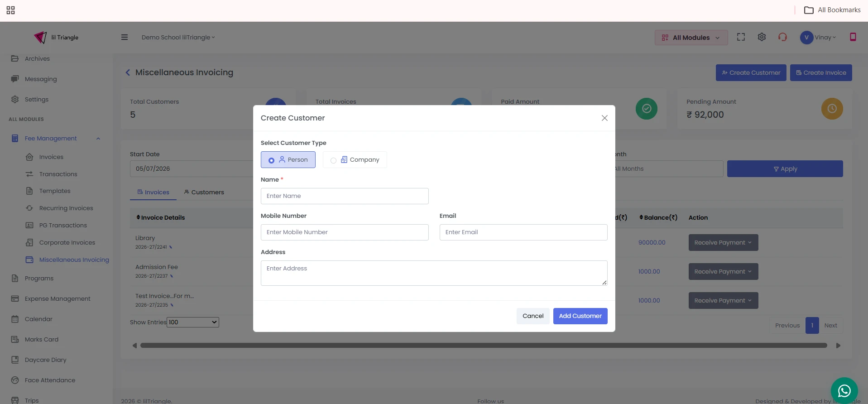Go to Next page
Image resolution: width=868 pixels, height=404 pixels.
point(830,325)
